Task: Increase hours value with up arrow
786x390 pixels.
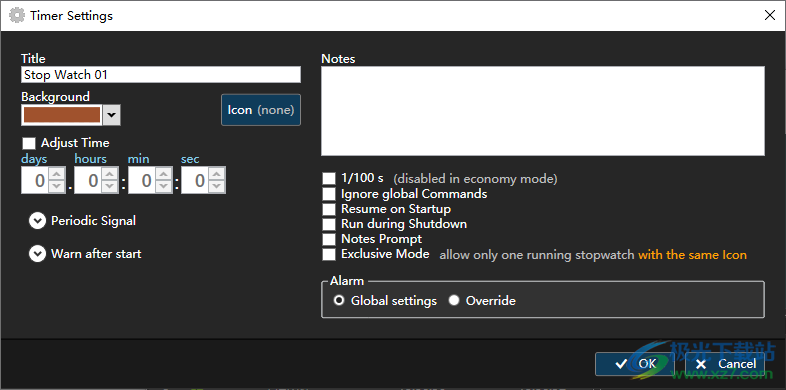Action: click(110, 174)
